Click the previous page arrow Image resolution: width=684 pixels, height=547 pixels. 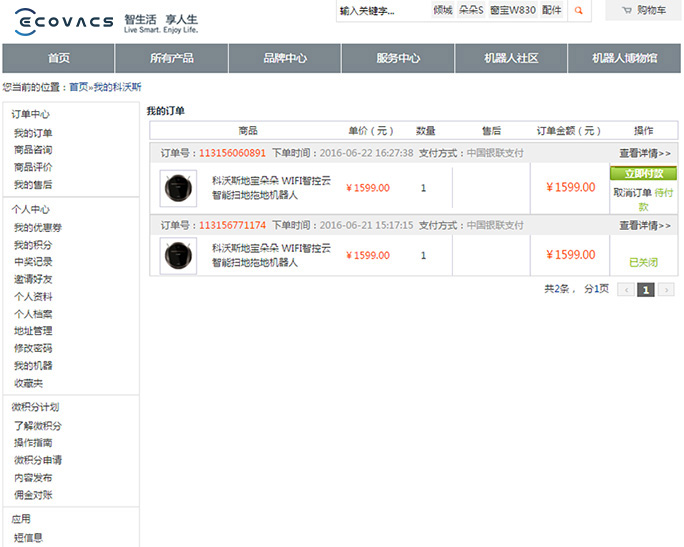[626, 290]
